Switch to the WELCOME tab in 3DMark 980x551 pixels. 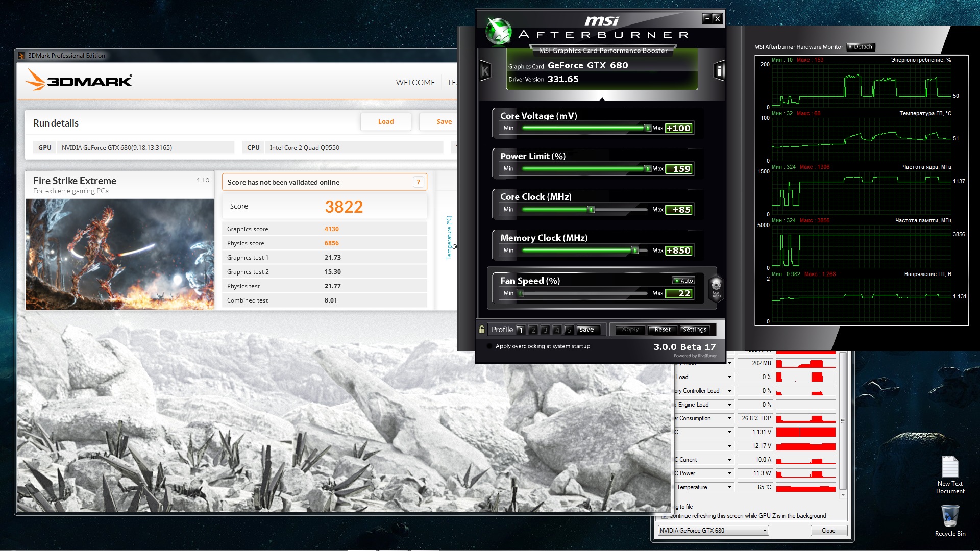point(415,82)
